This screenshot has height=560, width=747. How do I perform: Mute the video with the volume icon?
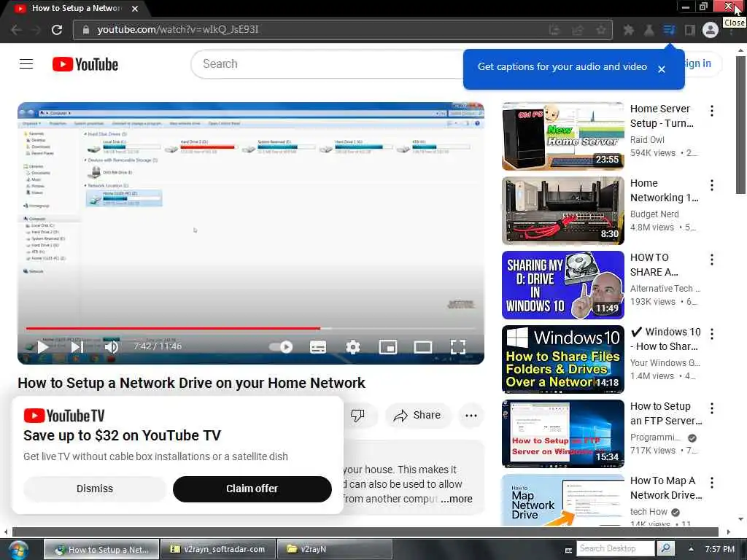[111, 346]
